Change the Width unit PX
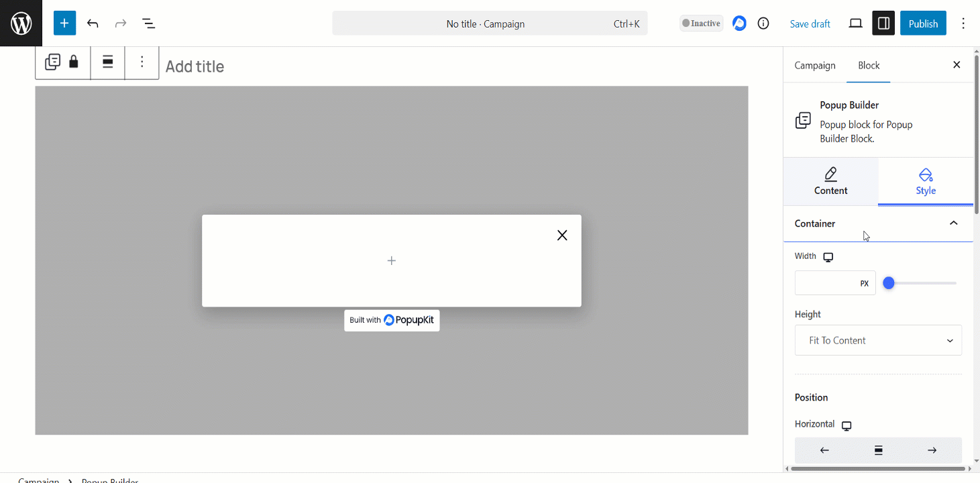Viewport: 980px width, 483px height. tap(865, 284)
